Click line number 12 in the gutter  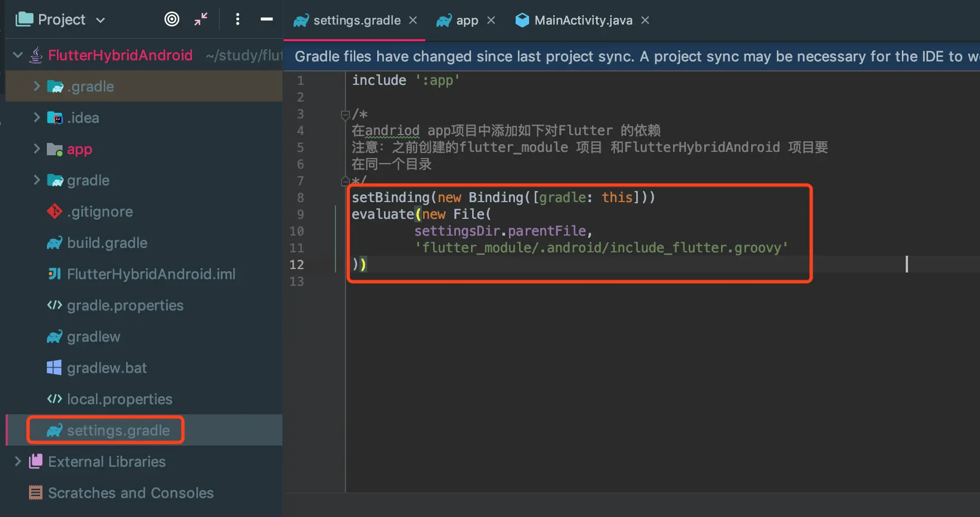(x=296, y=265)
